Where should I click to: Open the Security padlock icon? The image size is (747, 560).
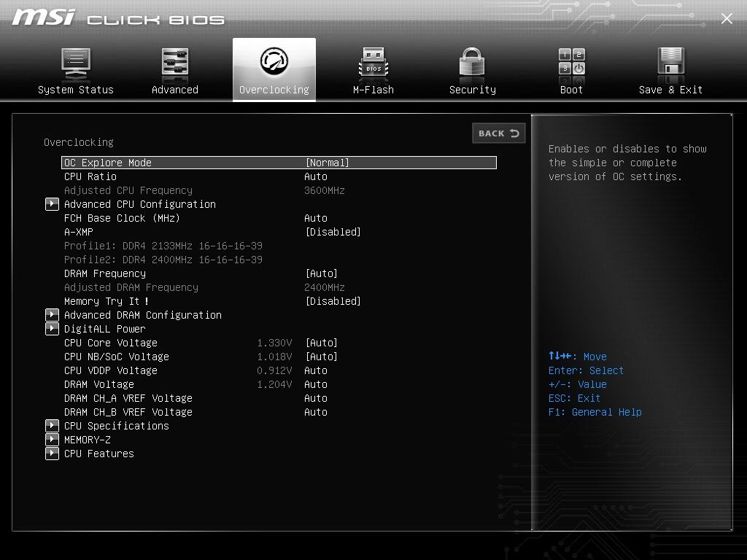point(472,63)
